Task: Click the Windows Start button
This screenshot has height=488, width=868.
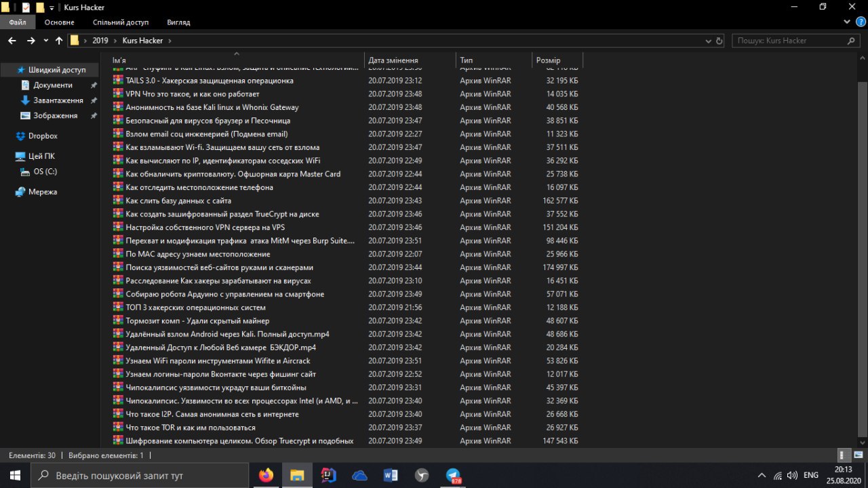Action: point(15,475)
